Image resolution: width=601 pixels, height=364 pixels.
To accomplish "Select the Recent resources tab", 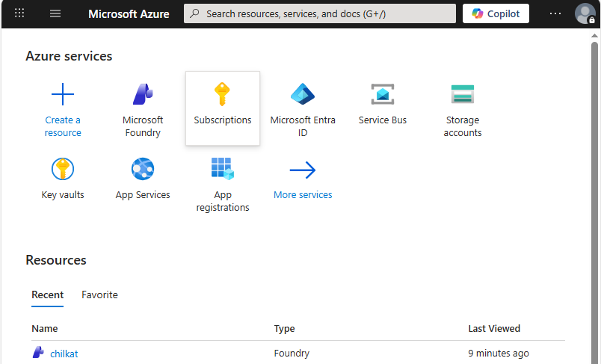I will [x=47, y=294].
